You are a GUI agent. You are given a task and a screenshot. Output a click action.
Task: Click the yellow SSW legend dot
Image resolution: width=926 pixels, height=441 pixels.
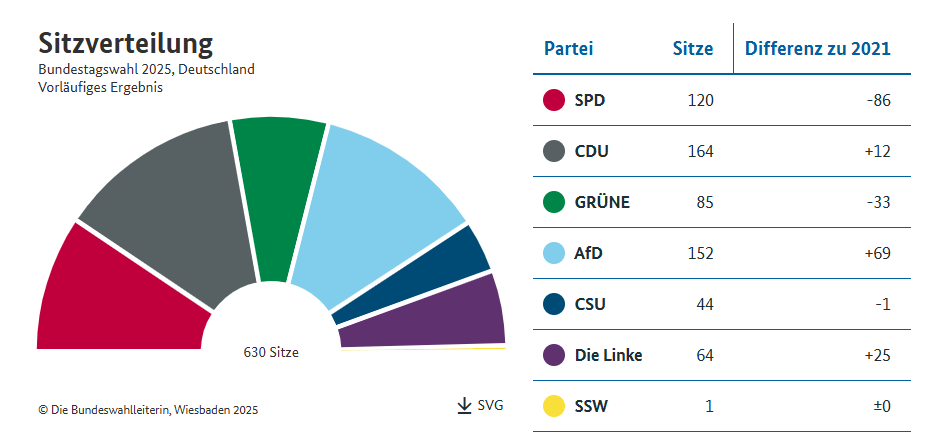coord(555,407)
